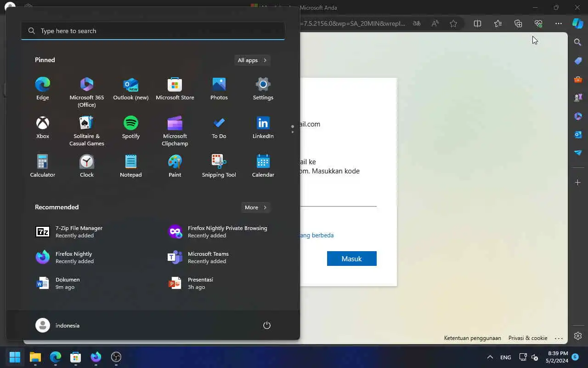Open Firefox Nightly from taskbar

[96, 357]
